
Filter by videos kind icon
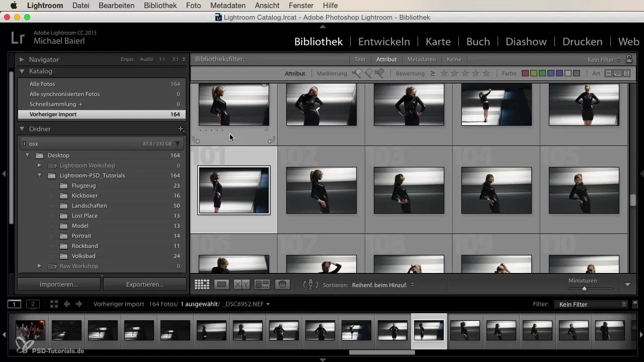point(626,73)
